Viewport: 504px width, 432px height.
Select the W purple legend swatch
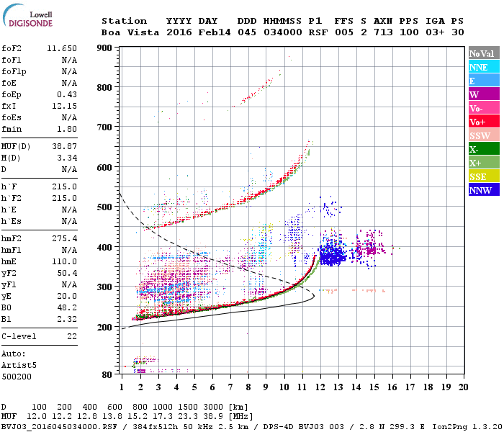484,94
